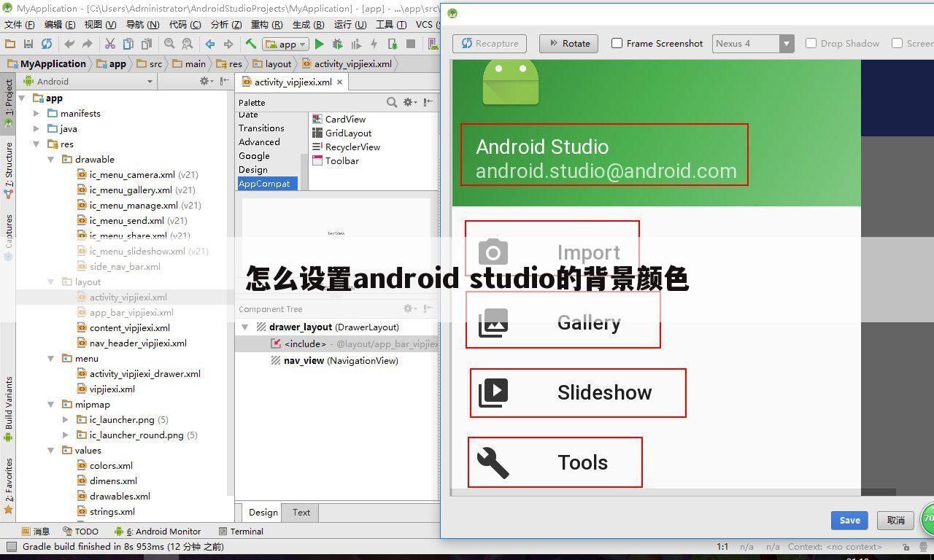The height and width of the screenshot is (560, 934).
Task: Click the Find magnifier icon
Action: 169,44
